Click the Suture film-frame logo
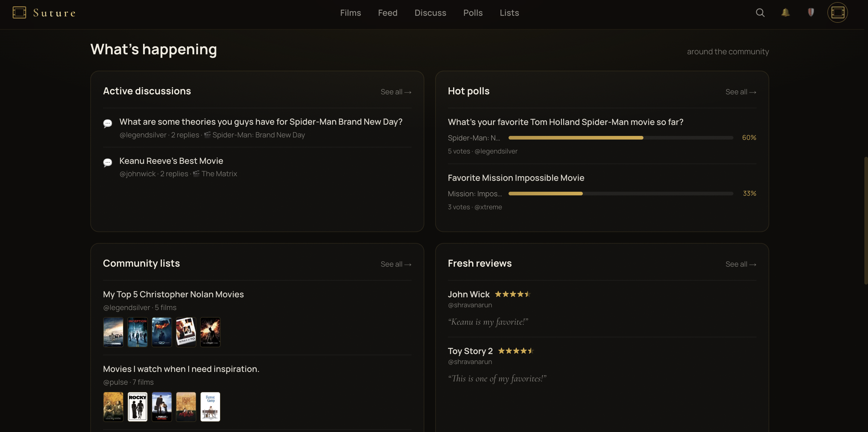The height and width of the screenshot is (432, 868). coord(19,12)
